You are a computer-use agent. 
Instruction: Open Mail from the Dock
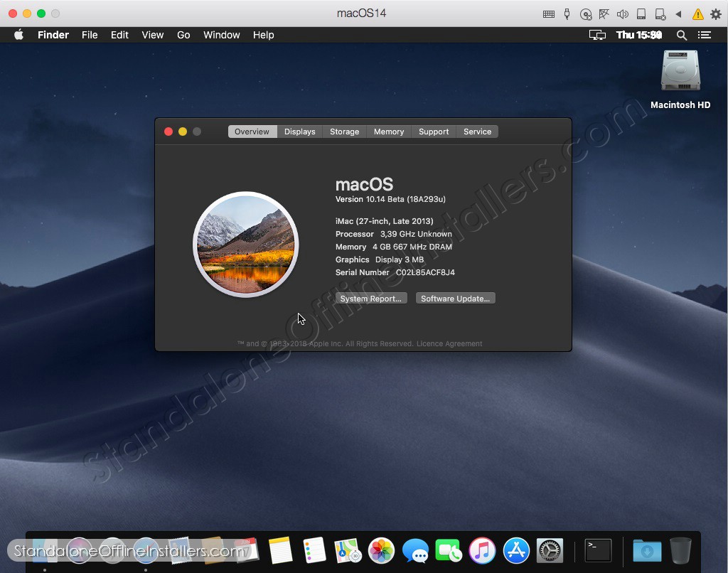coord(180,550)
